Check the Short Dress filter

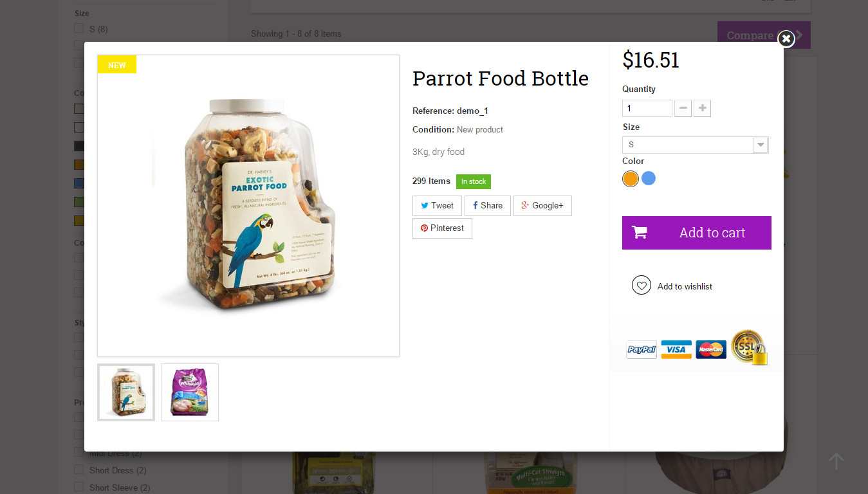pos(79,470)
